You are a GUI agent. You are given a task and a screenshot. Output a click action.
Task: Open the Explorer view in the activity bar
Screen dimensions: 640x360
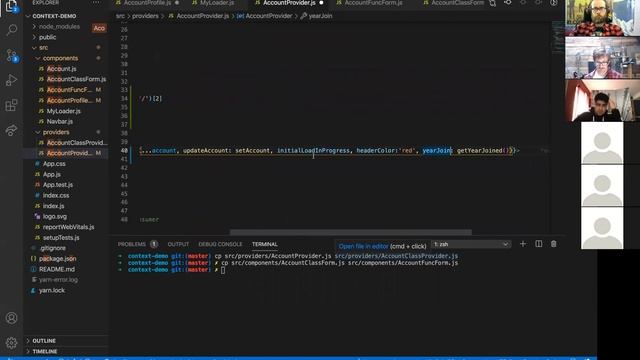[11, 5]
